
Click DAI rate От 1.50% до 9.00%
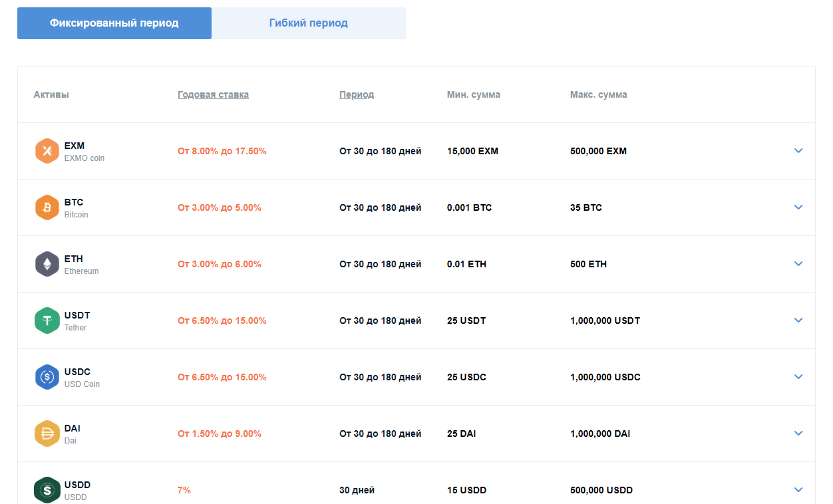click(x=220, y=434)
